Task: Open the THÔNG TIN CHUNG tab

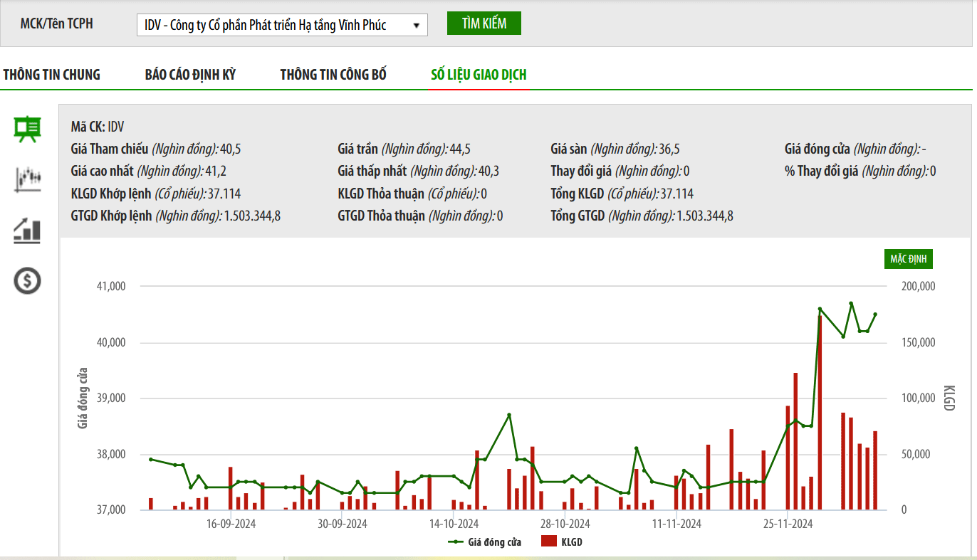Action: (x=52, y=75)
